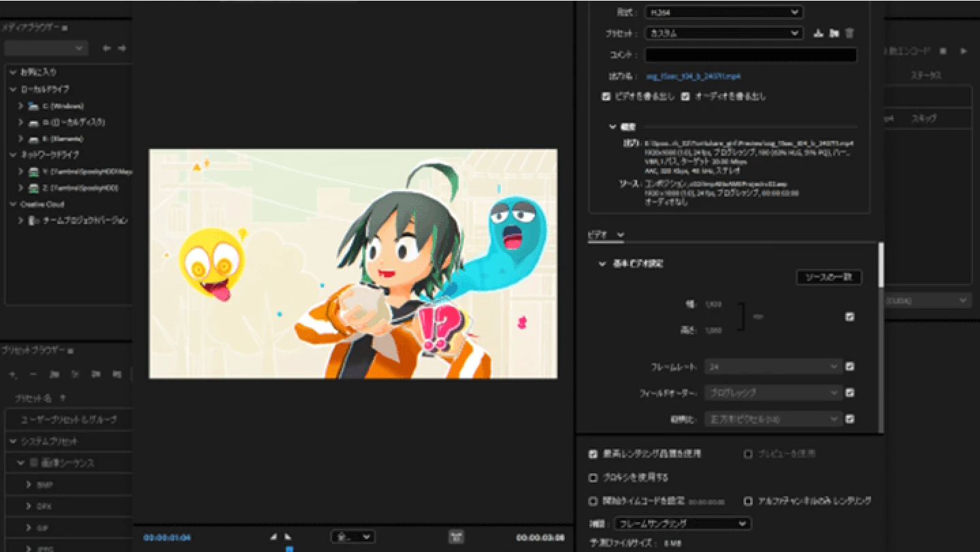This screenshot has height=552, width=980.
Task: Select the チームプロジェクトバージョン icon
Action: 33,221
